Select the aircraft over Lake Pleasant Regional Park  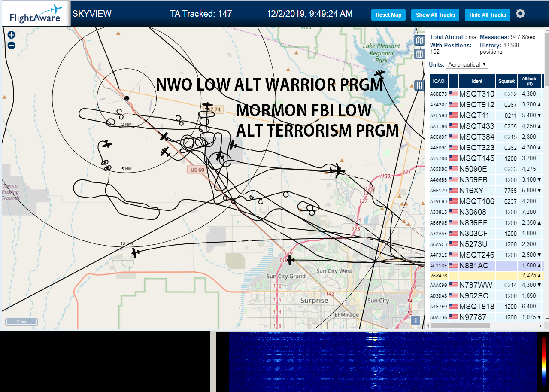pos(380,74)
